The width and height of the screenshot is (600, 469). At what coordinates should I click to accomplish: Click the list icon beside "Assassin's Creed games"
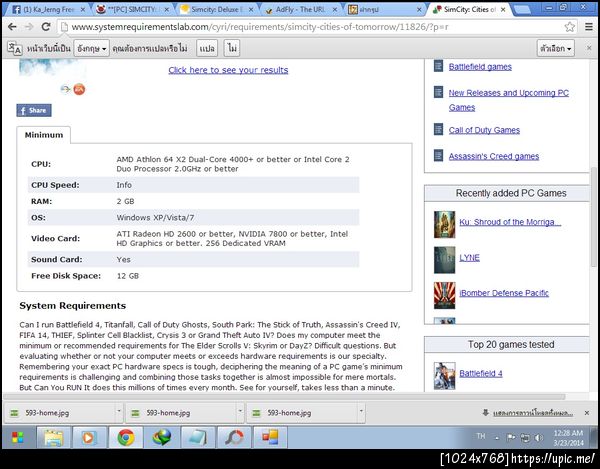click(x=439, y=155)
